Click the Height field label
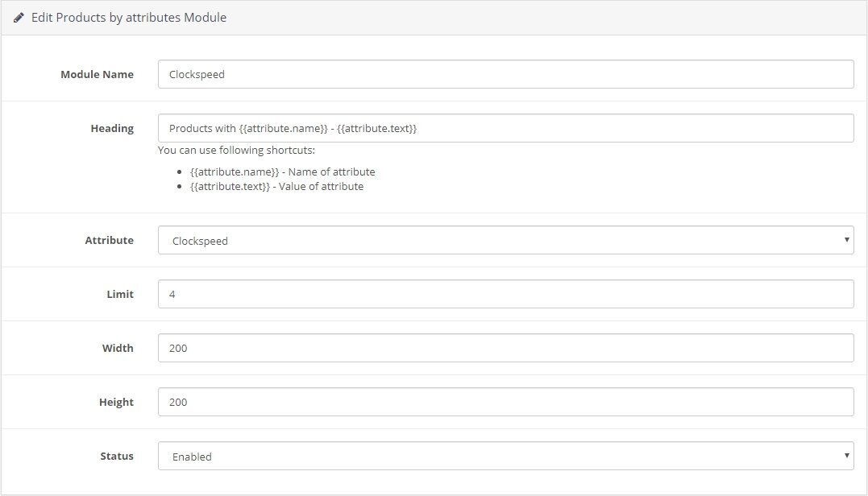This screenshot has width=868, height=496. point(116,402)
